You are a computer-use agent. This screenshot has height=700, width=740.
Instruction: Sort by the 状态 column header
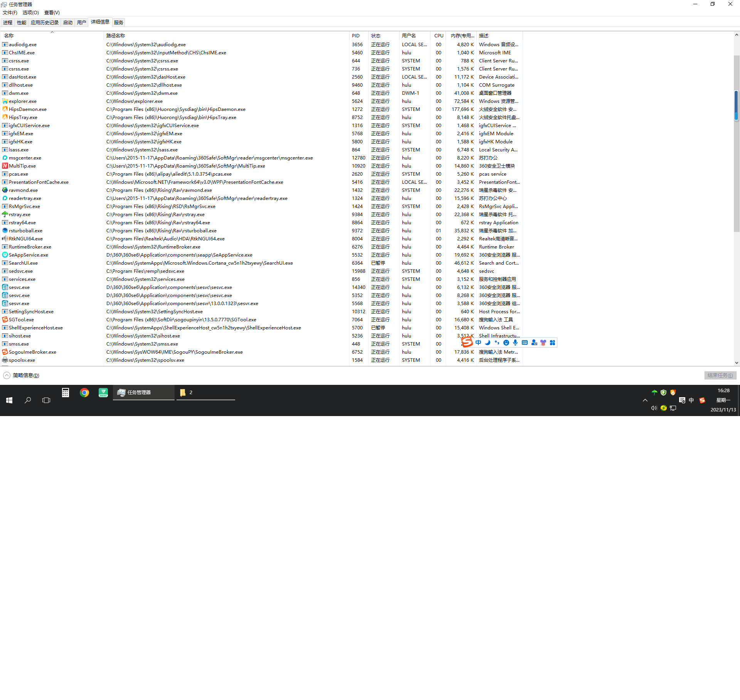pos(384,35)
